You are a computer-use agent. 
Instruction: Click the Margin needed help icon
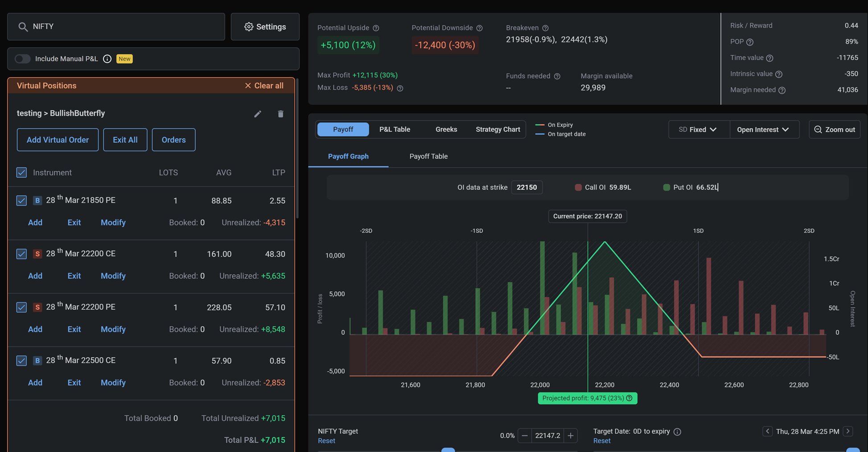point(782,90)
